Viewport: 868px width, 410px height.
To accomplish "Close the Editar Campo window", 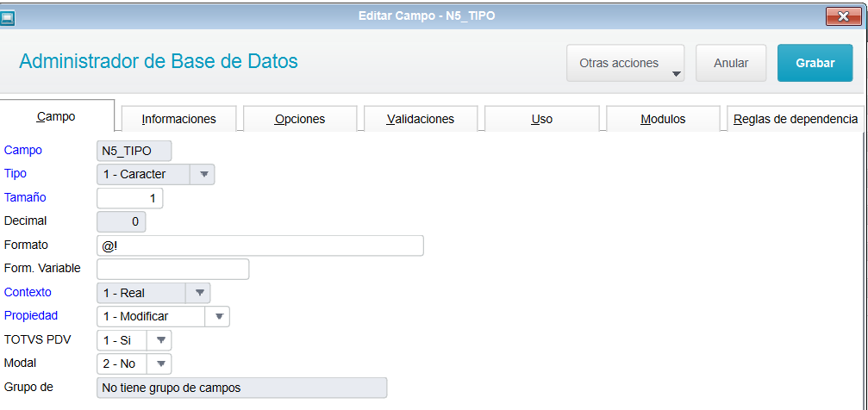I will (x=843, y=16).
